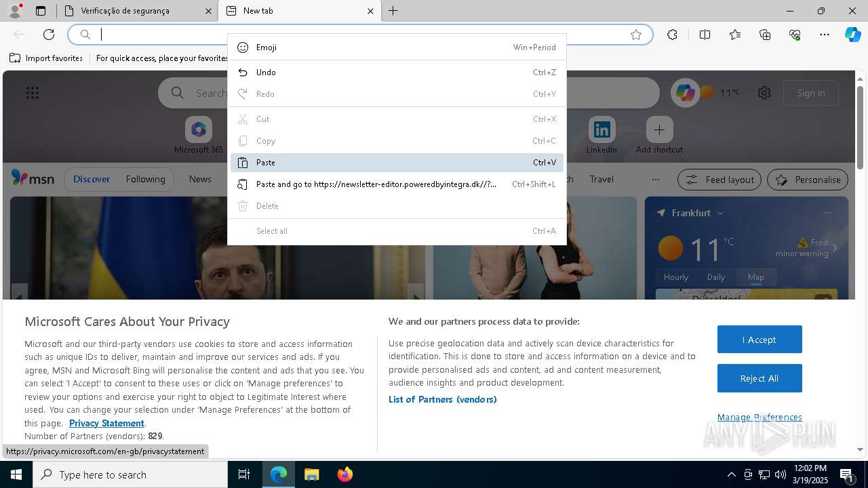The image size is (868, 488).
Task: Show hidden system tray icons
Action: click(x=731, y=474)
